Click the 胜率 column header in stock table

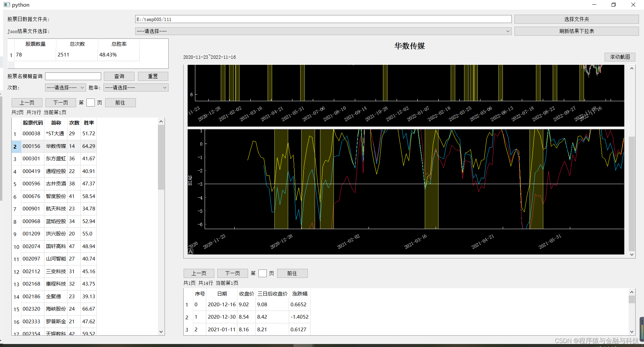pyautogui.click(x=89, y=123)
